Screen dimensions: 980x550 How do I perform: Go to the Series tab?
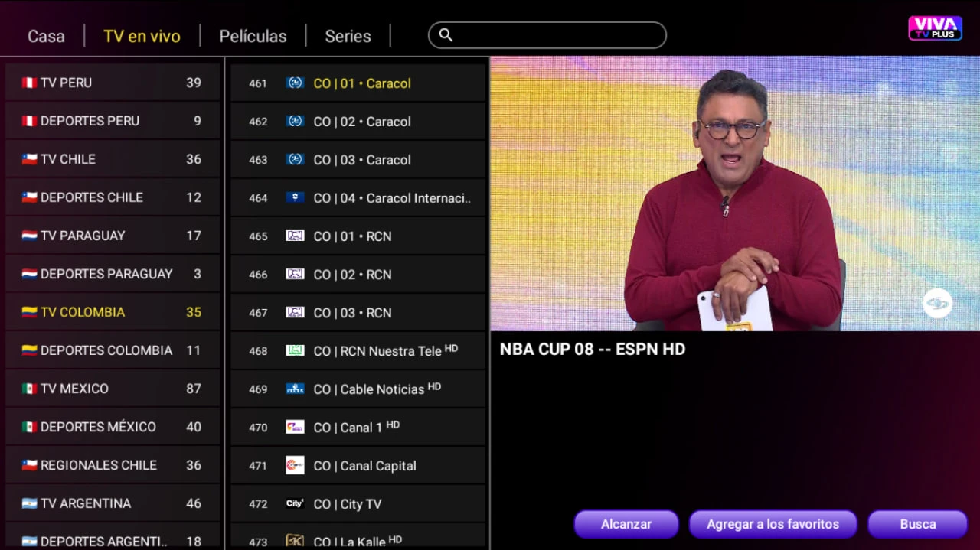click(x=348, y=36)
